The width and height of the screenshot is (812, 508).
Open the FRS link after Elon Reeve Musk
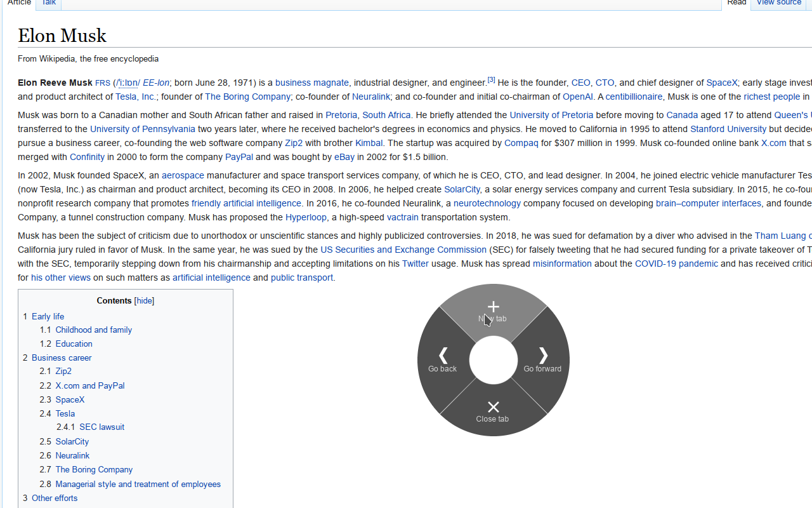(x=103, y=83)
